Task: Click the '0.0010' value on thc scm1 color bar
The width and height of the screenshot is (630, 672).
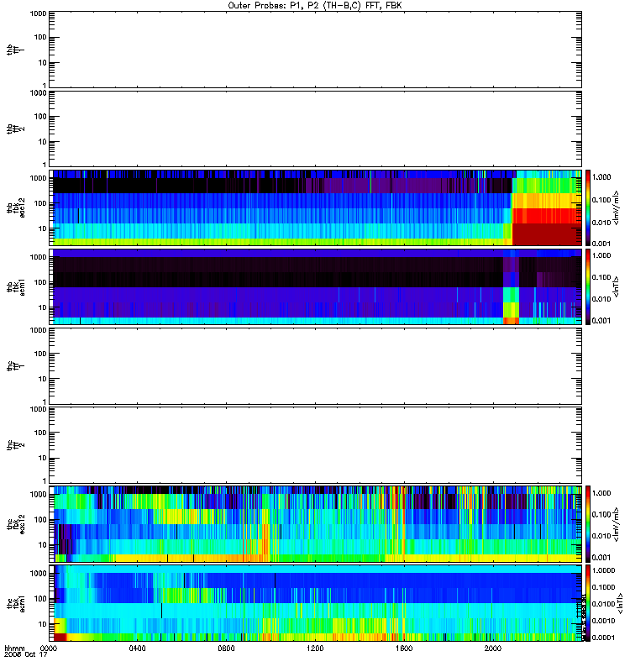Action: point(603,621)
